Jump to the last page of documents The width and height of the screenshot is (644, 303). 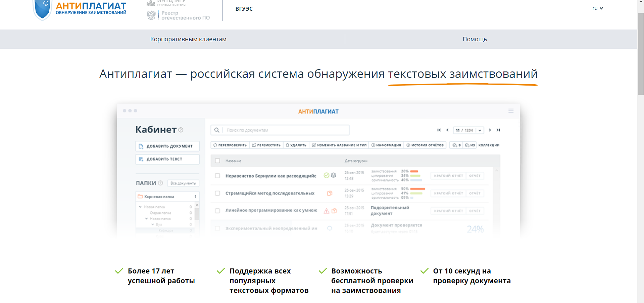pos(498,130)
